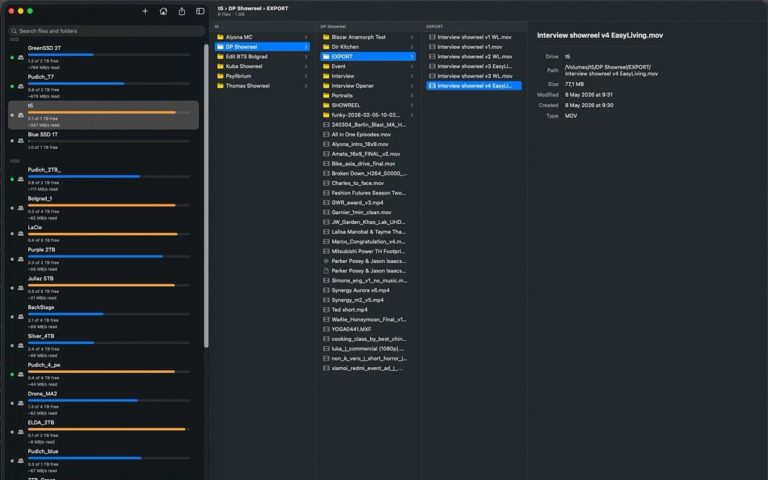768x480 pixels.
Task: Expand the Psylibrium folder chevron
Action: pos(306,76)
